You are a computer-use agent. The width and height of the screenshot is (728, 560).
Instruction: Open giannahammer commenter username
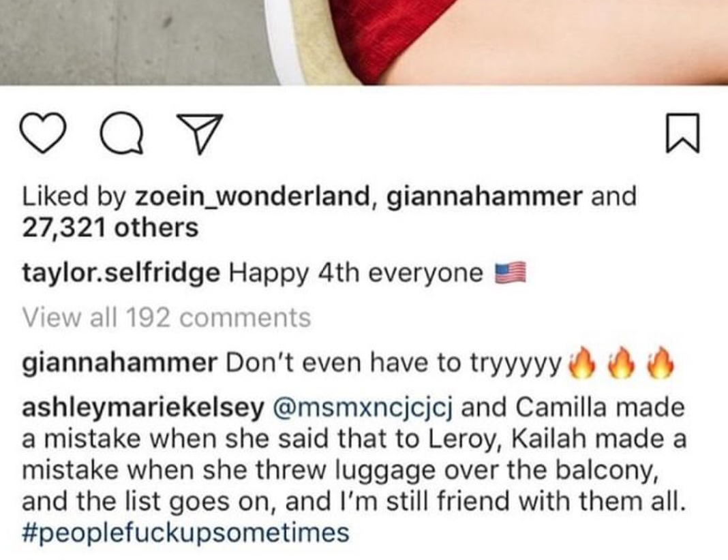119,362
